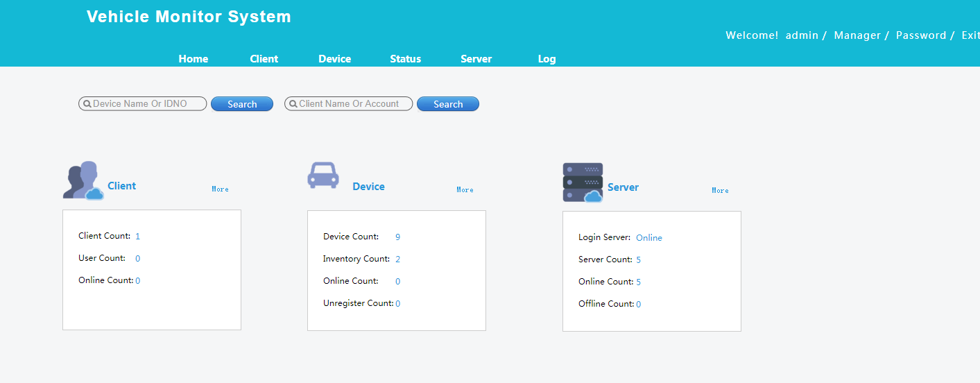Click Online Count value in Server panel

click(x=639, y=282)
